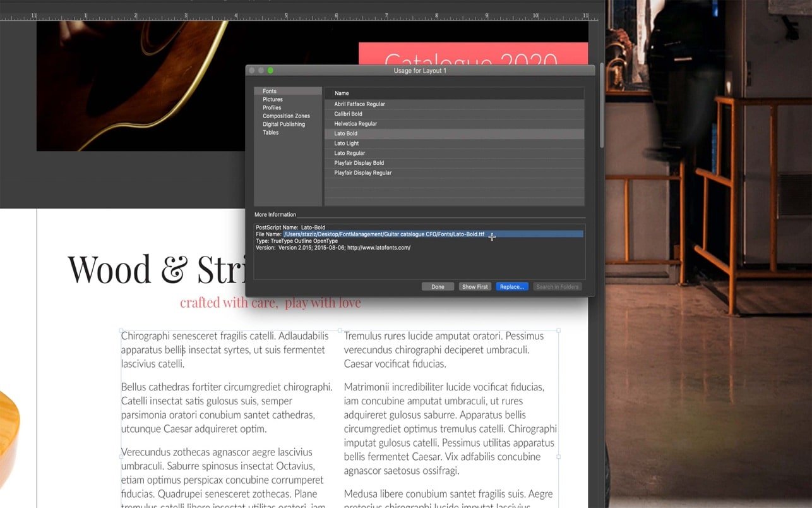Select the Abril Fatface Regular font row
Image resolution: width=812 pixels, height=508 pixels.
[359, 104]
